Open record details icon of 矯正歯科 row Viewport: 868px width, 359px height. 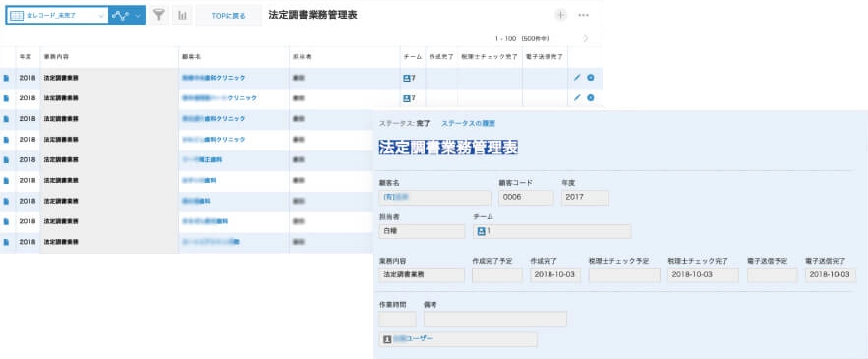(6, 160)
